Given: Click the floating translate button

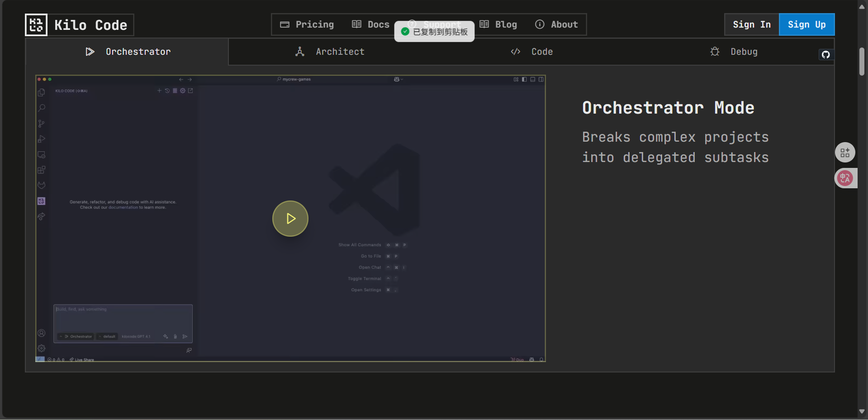Looking at the screenshot, I should [x=845, y=178].
